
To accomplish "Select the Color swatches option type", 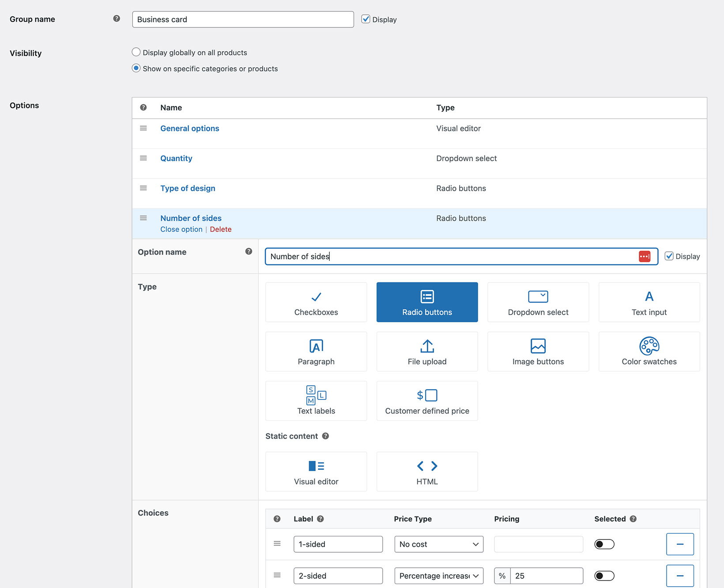I will (649, 351).
